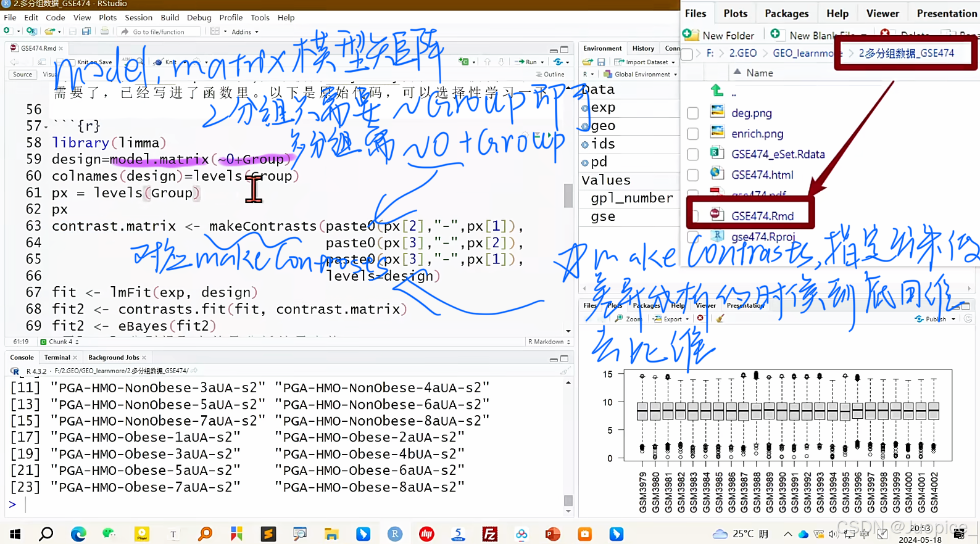Viewport: 980px width, 544px height.
Task: Click the find/replace magnifier in editor toolbar
Action: click(140, 62)
